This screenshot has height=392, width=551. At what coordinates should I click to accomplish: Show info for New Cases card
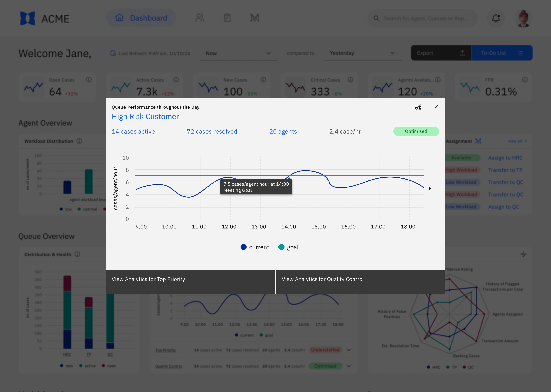pos(263,80)
